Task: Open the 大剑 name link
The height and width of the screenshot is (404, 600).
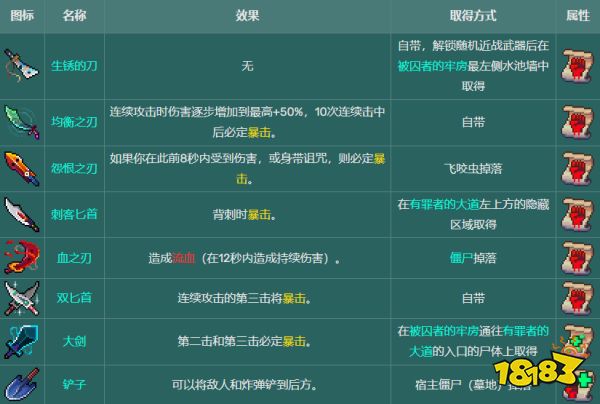Action: click(x=74, y=341)
